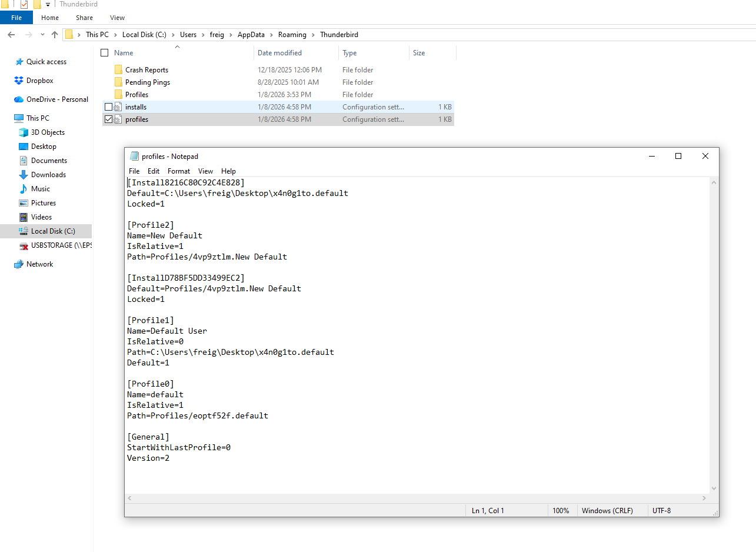756x552 pixels.
Task: Click the Notepad icon in the title bar
Action: [x=134, y=157]
